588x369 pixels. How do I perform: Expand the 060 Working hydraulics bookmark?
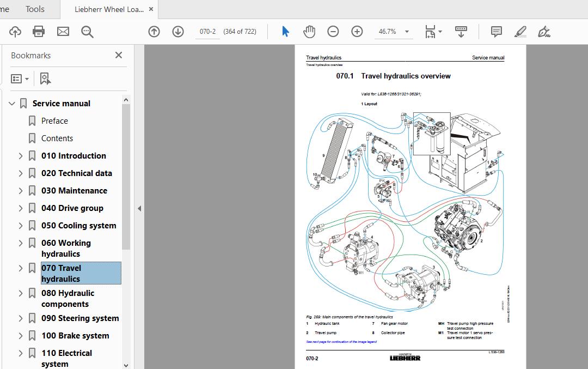tap(21, 243)
